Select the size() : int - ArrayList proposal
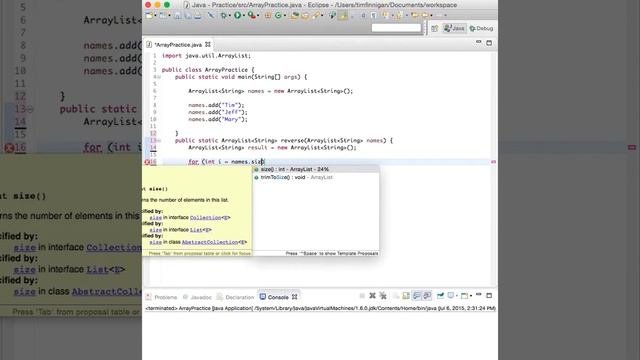 point(316,169)
